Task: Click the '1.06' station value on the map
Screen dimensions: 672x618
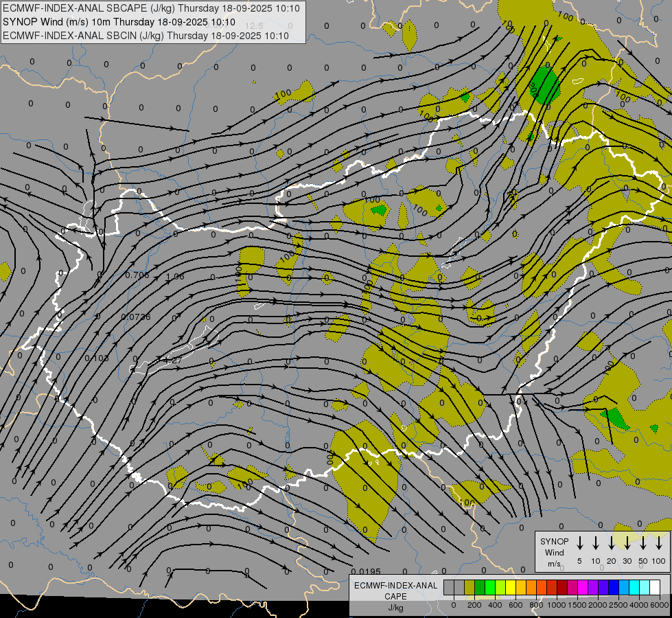Action: [175, 276]
